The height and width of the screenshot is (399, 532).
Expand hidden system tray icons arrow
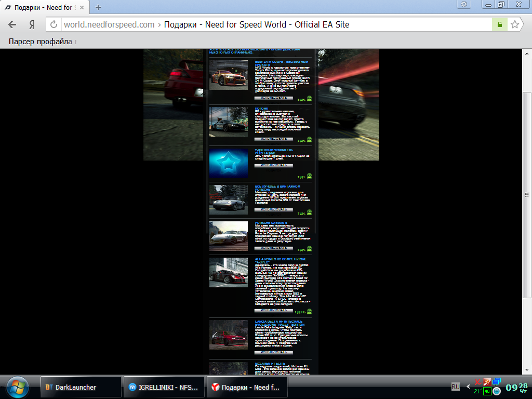tap(468, 387)
